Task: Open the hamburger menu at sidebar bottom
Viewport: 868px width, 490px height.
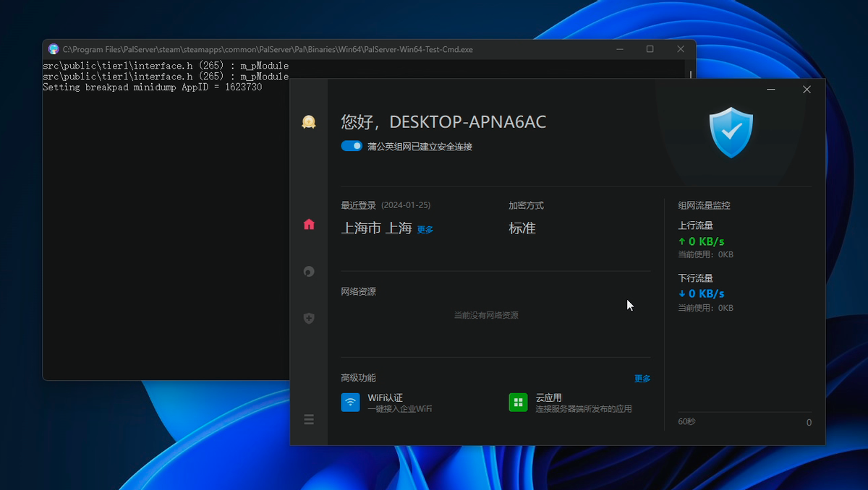Action: 309,419
